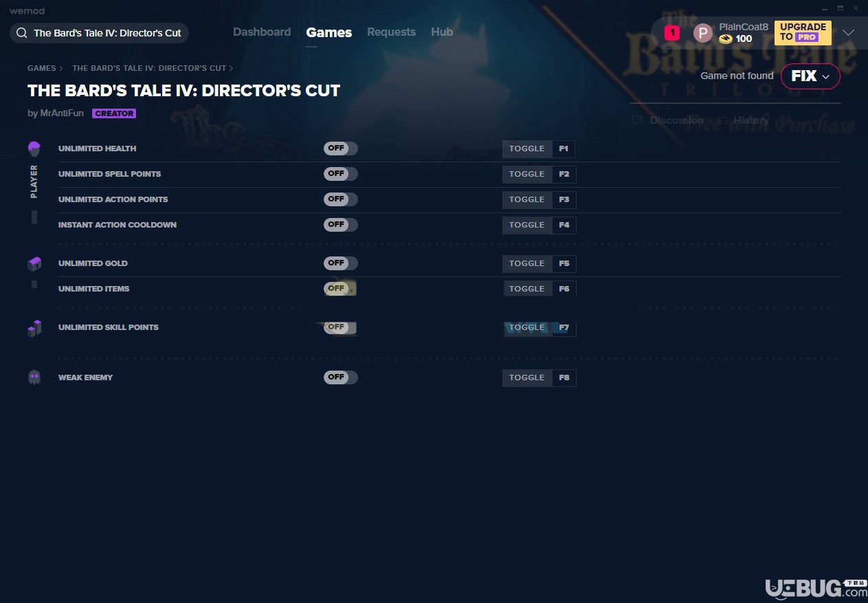Image resolution: width=868 pixels, height=603 pixels.
Task: Click Upgrade to Pro button
Action: click(803, 33)
